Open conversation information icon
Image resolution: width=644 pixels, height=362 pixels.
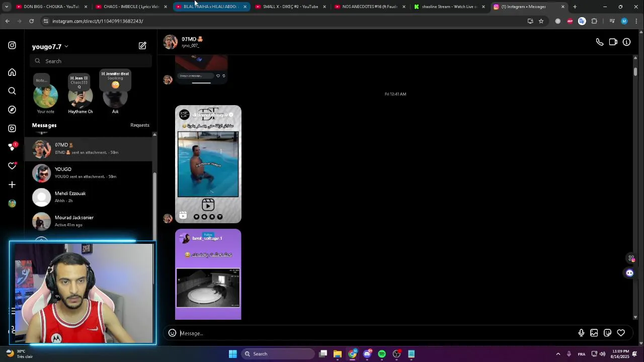click(626, 42)
